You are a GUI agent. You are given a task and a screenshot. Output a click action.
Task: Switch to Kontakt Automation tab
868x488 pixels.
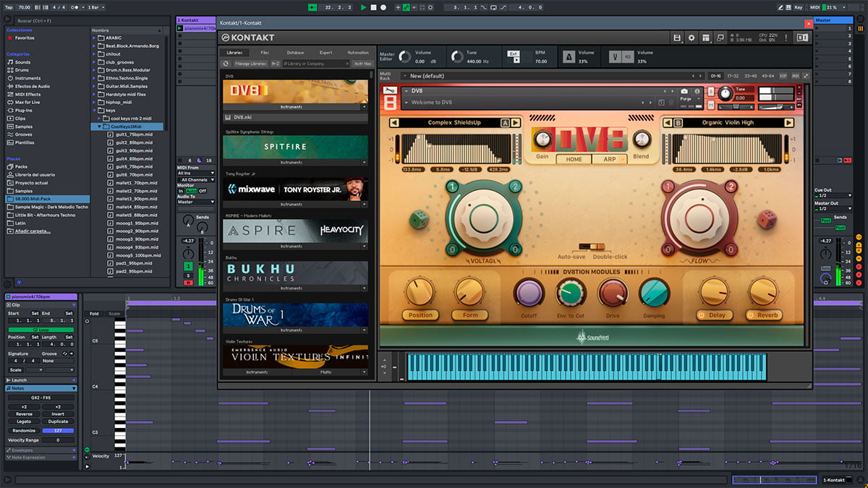(358, 53)
